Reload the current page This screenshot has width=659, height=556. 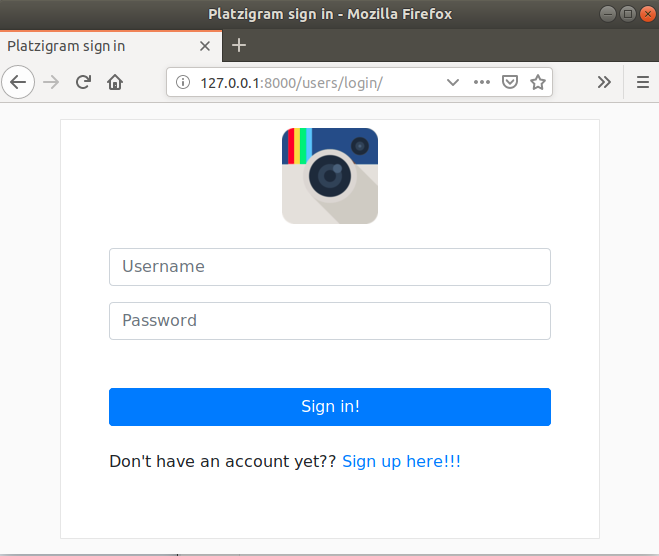(84, 82)
